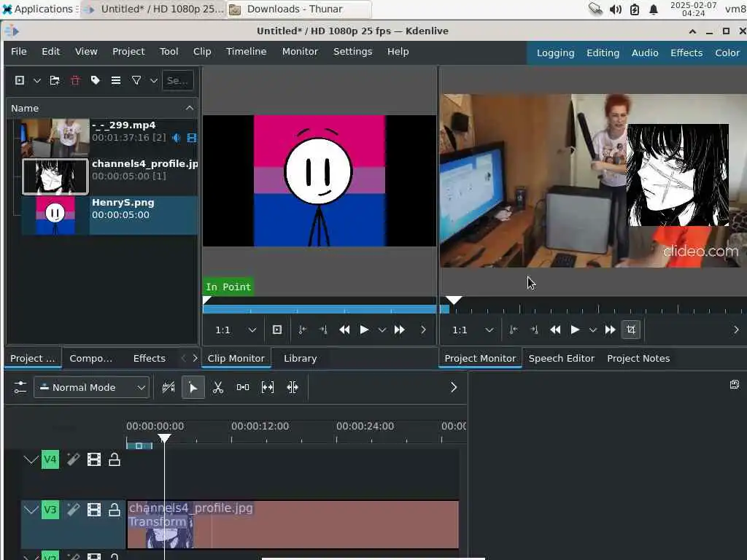Select the -_-_299.mp4 clip thumbnail
This screenshot has height=560, width=747.
point(55,138)
